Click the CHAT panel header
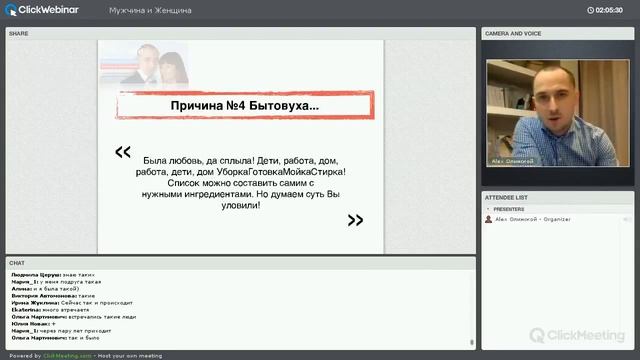 point(241,263)
